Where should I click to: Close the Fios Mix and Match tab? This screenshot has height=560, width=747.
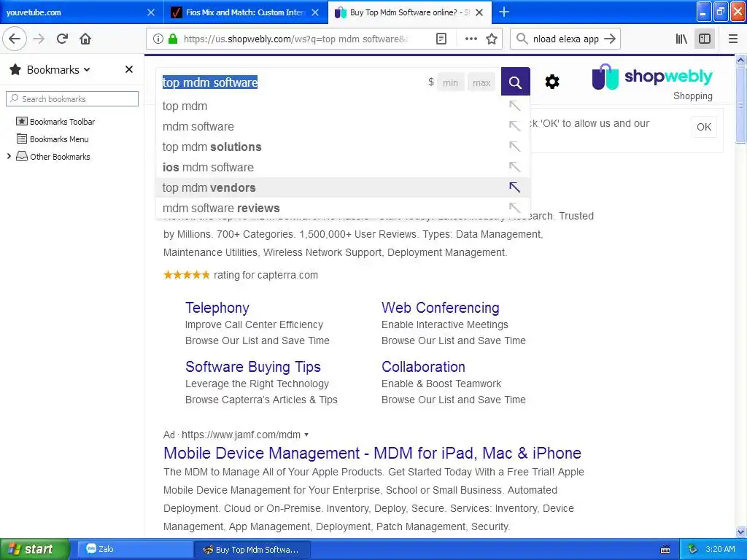(315, 12)
